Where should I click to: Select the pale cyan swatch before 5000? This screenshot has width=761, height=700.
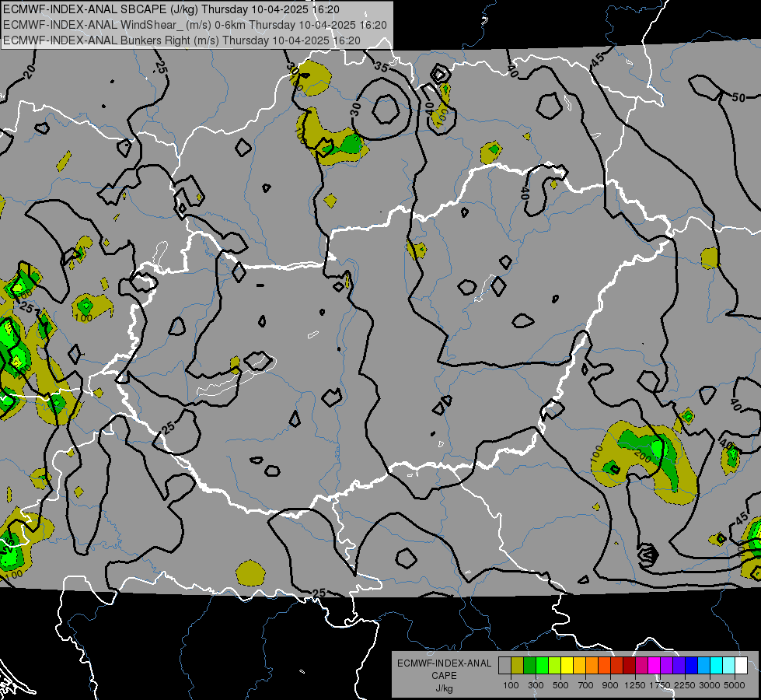[729, 665]
